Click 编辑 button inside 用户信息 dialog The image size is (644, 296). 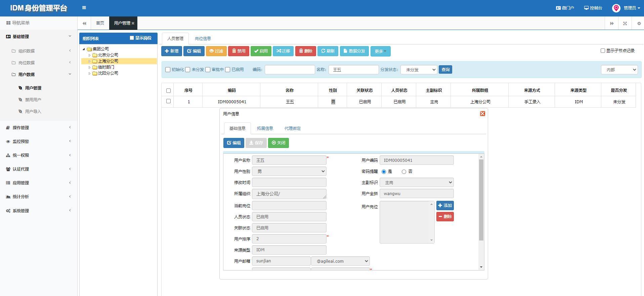pyautogui.click(x=234, y=143)
